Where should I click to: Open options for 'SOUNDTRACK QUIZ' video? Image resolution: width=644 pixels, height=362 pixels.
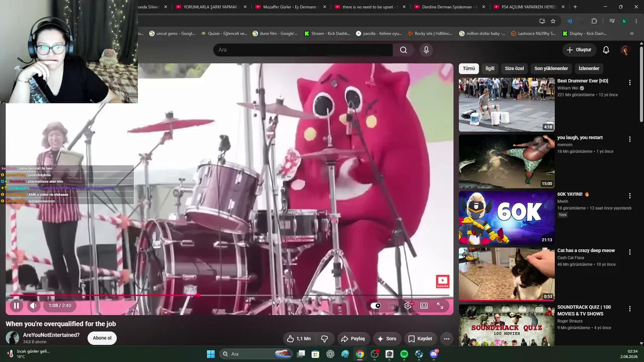tap(629, 309)
